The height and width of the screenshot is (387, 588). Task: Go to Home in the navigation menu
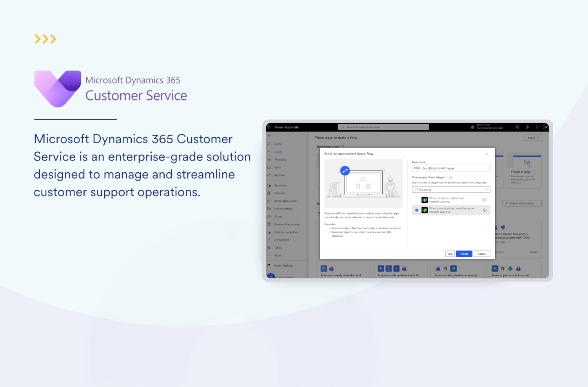click(278, 144)
